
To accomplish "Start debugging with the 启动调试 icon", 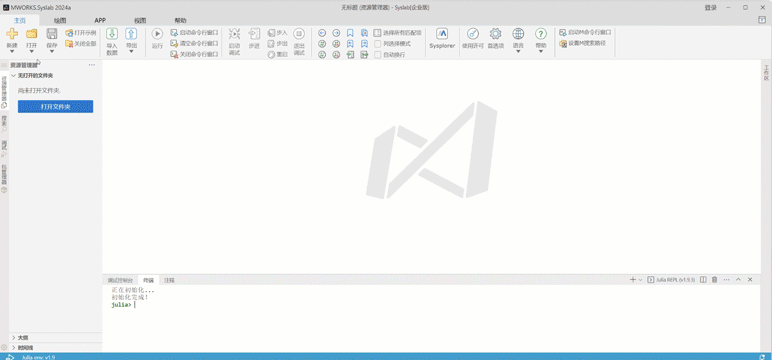I will coord(234,33).
